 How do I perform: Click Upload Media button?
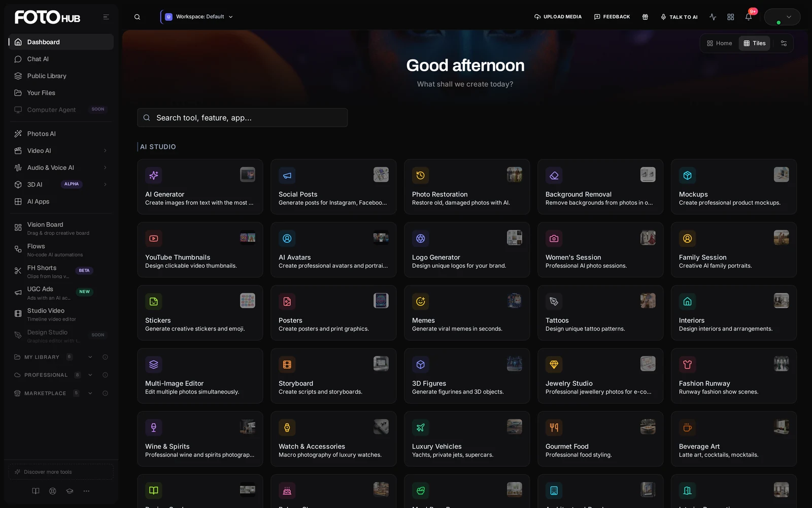coord(558,17)
